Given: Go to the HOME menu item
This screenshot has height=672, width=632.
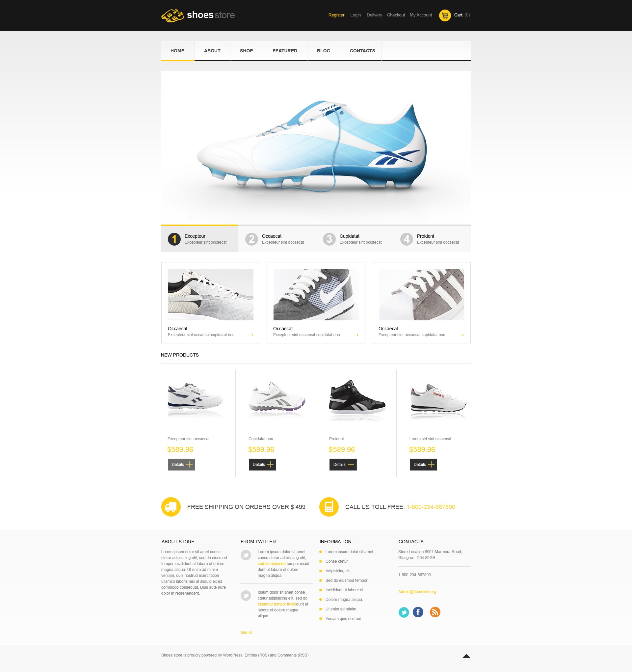Looking at the screenshot, I should 177,51.
